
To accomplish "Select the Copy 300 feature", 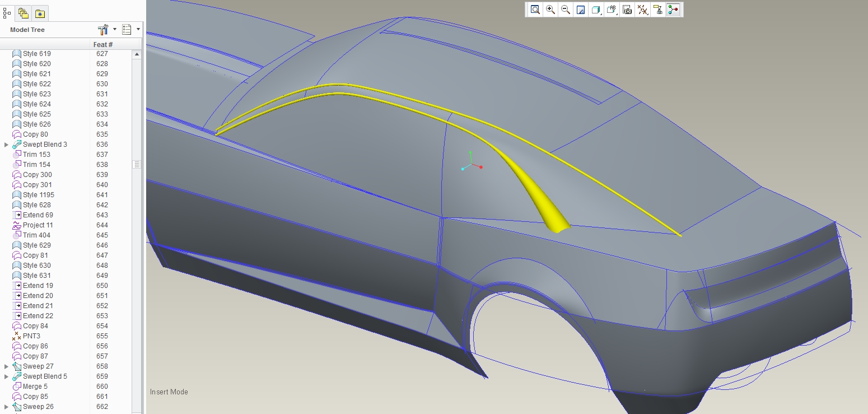I will [x=38, y=175].
